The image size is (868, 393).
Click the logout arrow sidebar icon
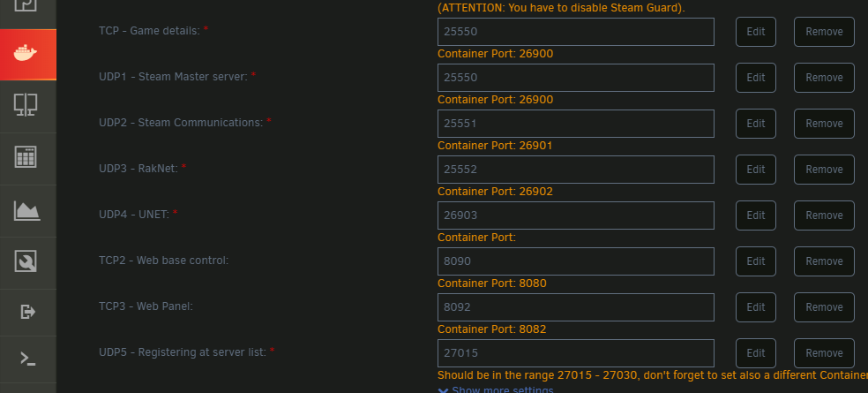click(x=27, y=312)
